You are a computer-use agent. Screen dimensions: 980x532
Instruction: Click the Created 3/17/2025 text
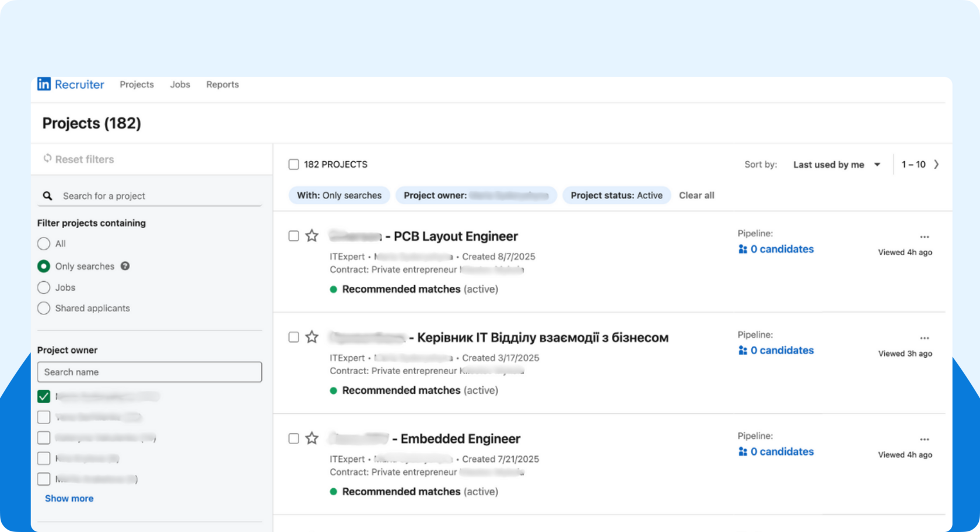tap(501, 358)
